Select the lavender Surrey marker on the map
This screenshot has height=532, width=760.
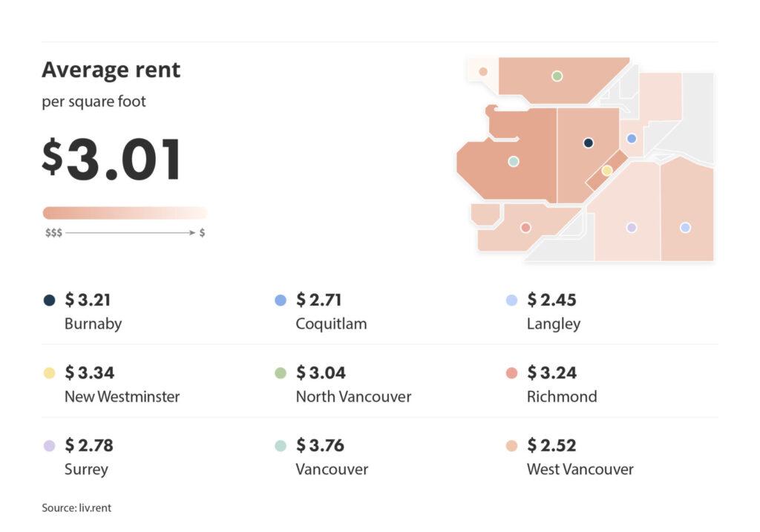point(631,228)
